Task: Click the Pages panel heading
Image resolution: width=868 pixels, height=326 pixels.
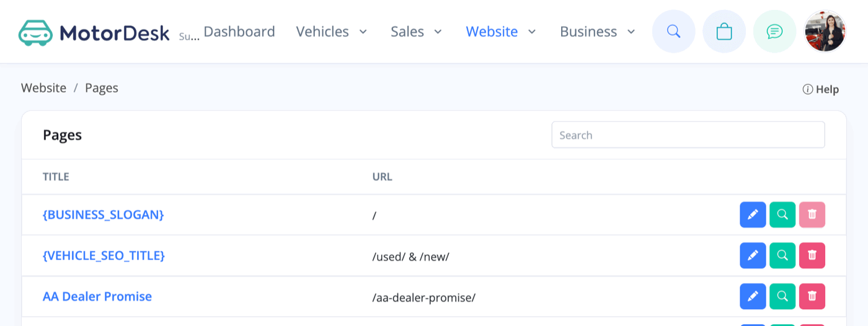Action: coord(62,134)
